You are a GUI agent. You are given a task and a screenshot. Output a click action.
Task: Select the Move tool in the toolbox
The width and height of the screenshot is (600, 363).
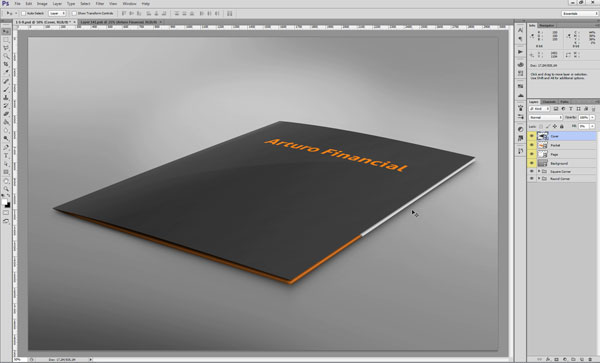click(x=6, y=31)
